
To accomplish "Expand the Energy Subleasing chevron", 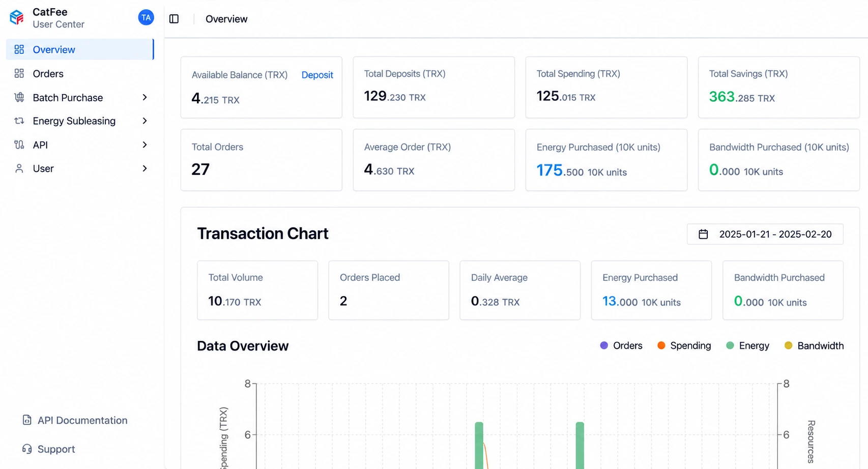I will pyautogui.click(x=144, y=121).
